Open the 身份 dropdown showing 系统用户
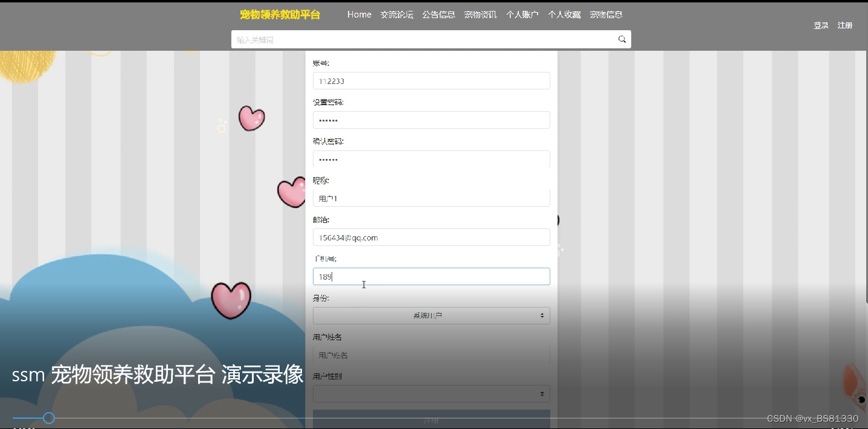 (x=431, y=315)
